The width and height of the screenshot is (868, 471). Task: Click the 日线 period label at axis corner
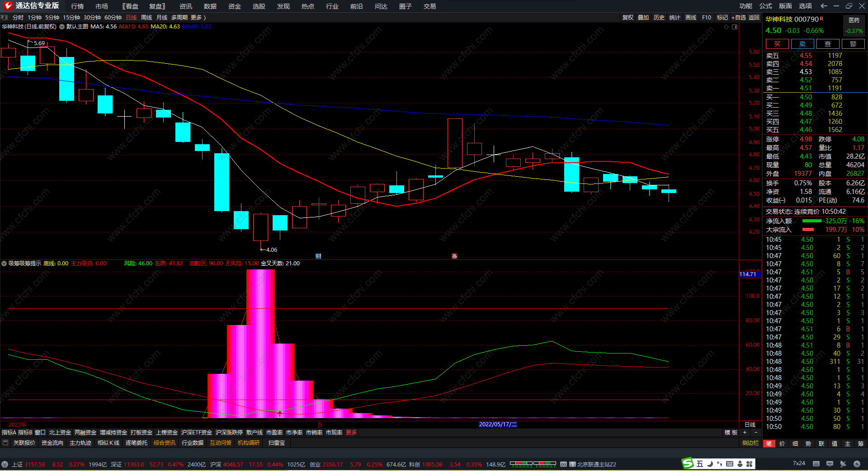tap(750, 424)
